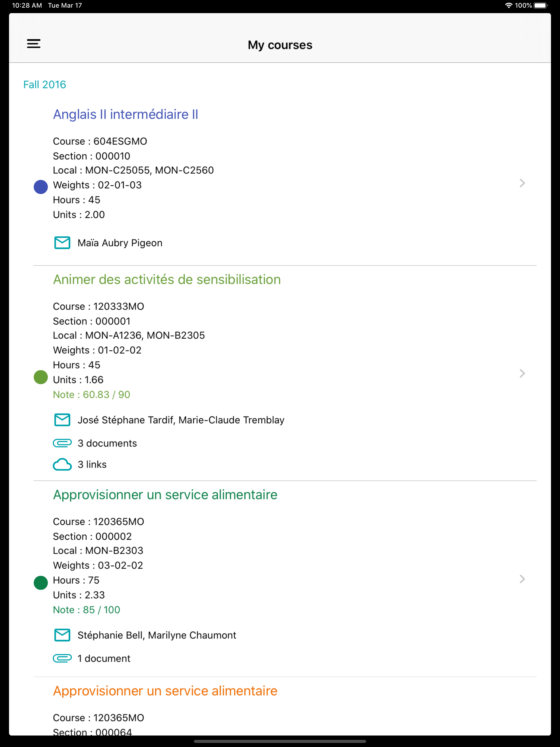Select the Fall 2016 semester header
This screenshot has height=747, width=560.
pos(45,84)
